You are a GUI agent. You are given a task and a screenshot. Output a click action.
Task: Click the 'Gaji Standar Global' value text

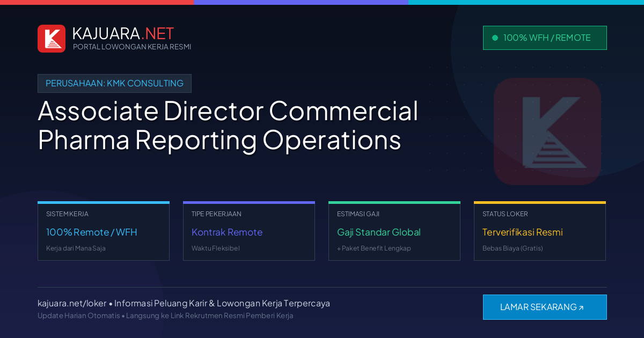click(x=379, y=232)
